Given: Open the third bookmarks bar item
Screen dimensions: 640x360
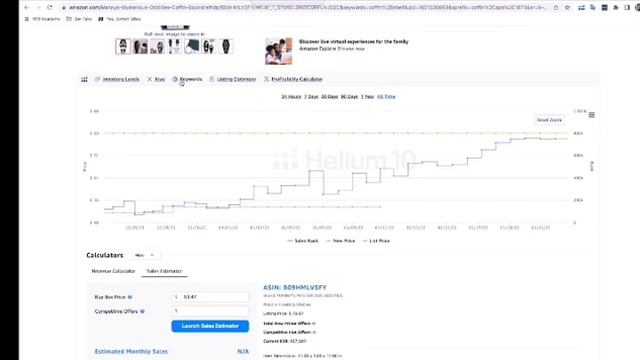Looking at the screenshot, I should 120,19.
